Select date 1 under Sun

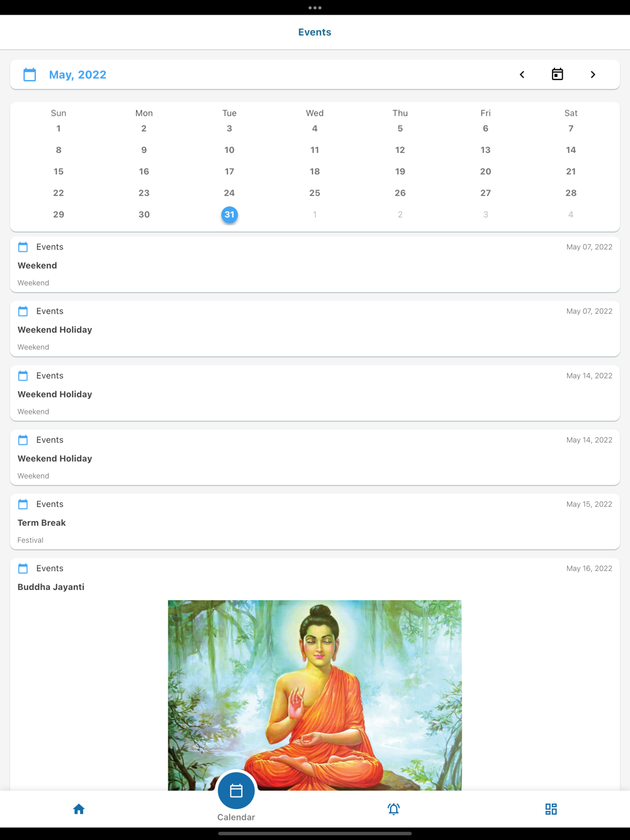pos(59,128)
